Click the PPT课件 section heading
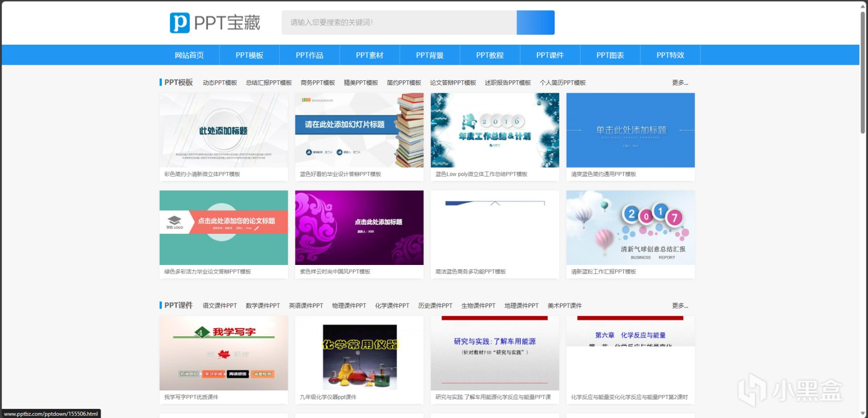Viewport: 868px width, 418px height. tap(179, 305)
